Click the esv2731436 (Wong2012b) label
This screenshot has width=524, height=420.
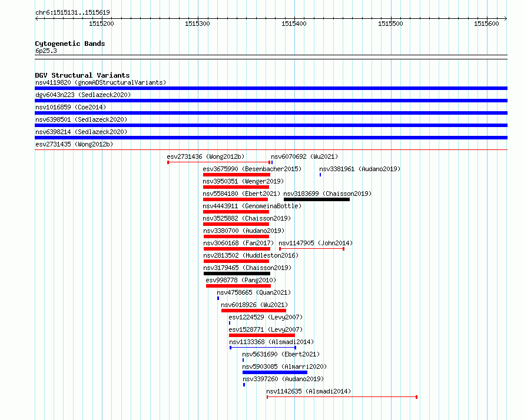205,156
